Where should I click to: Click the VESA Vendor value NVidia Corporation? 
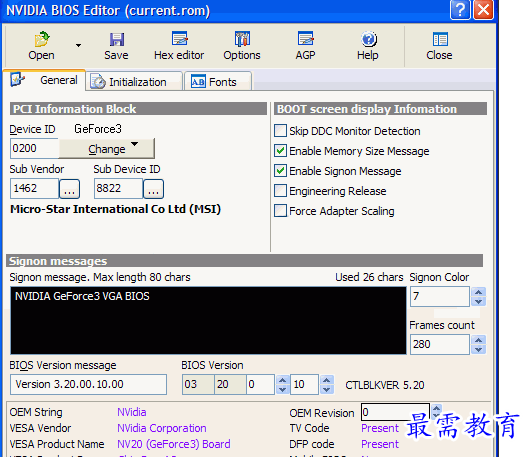point(162,428)
